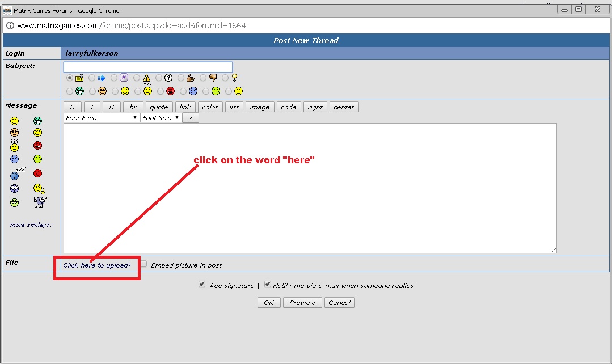Select the question mark post icon radio

coord(158,78)
